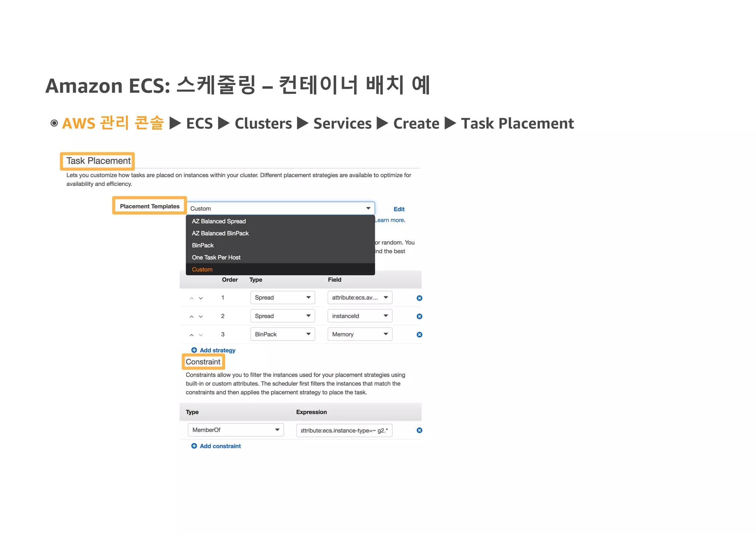The image size is (756, 534).
Task: Move strategy 3 up with arrow
Action: 192,335
